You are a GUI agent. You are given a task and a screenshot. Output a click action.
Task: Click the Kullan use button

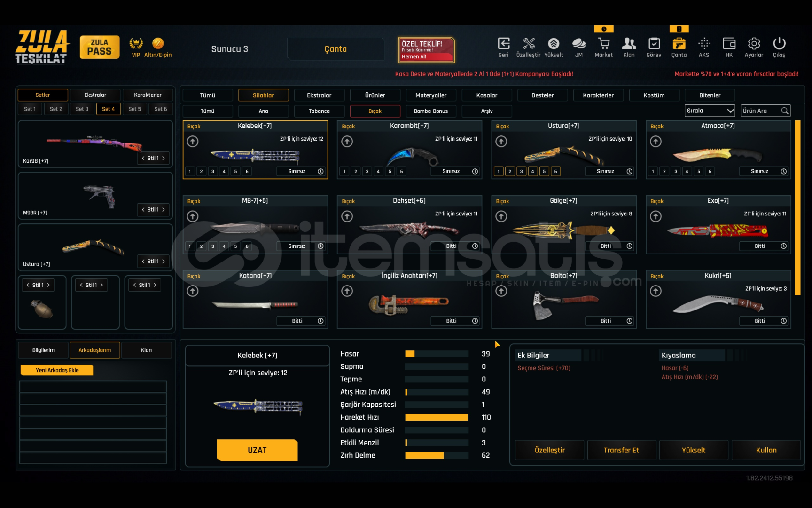766,450
